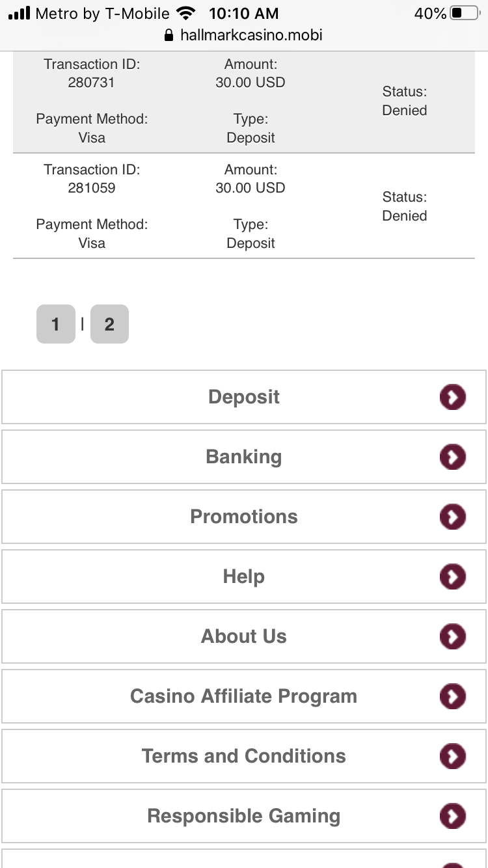Select the Promotions menu entry

point(244,517)
